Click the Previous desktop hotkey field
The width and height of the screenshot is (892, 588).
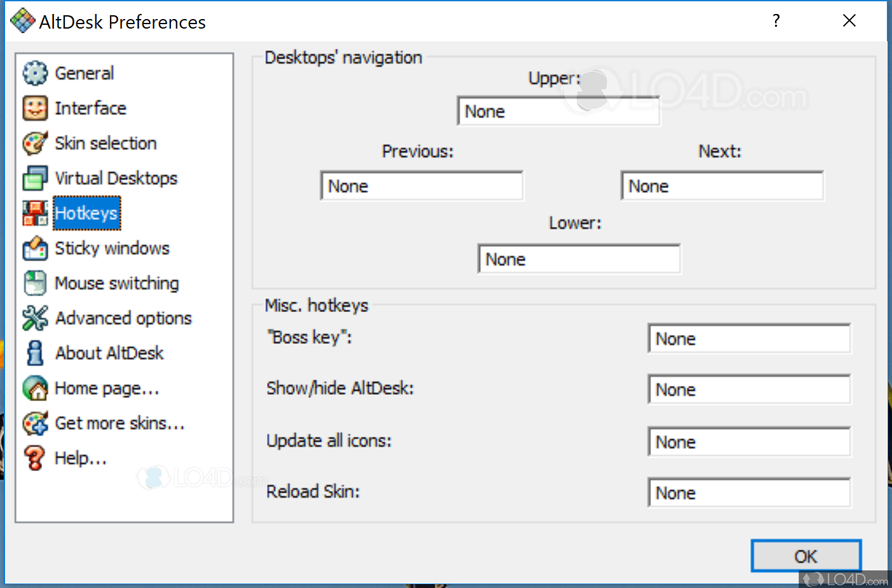point(422,186)
